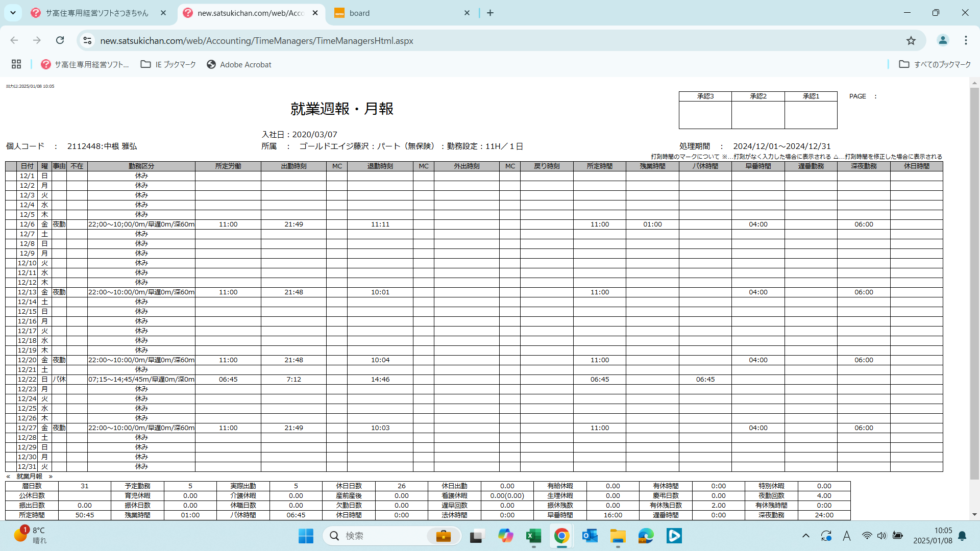980x551 pixels.
Task: Click the new tab plus button
Action: click(490, 13)
